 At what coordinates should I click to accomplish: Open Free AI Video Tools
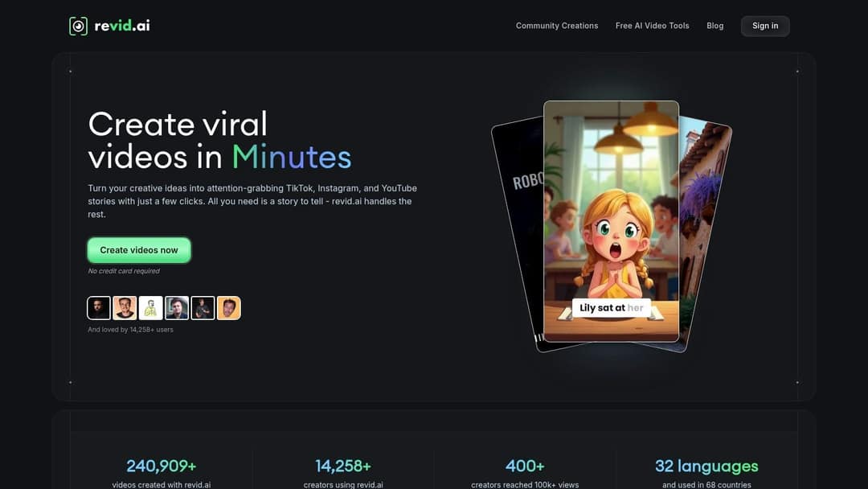pyautogui.click(x=652, y=26)
